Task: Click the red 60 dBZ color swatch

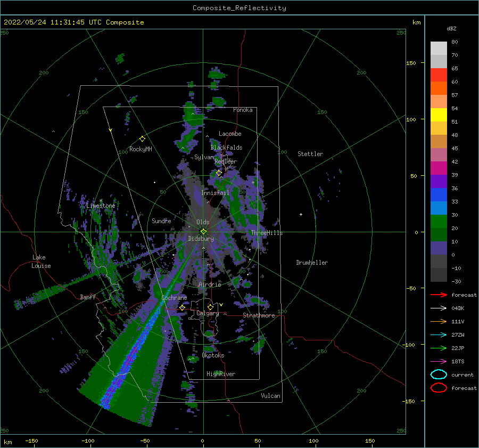Action: coord(439,75)
